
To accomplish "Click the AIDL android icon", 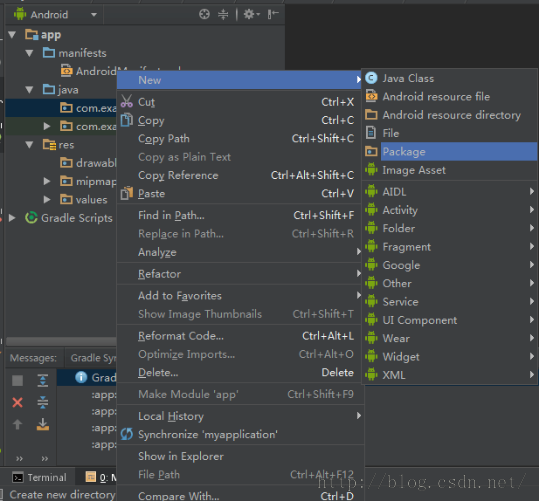I will coord(371,192).
